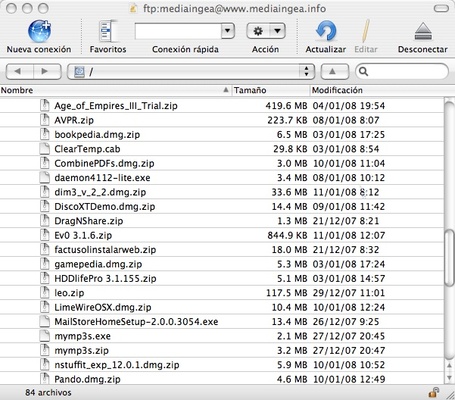
Task: Select the mymp3s.zip file icon
Action: 45,350
